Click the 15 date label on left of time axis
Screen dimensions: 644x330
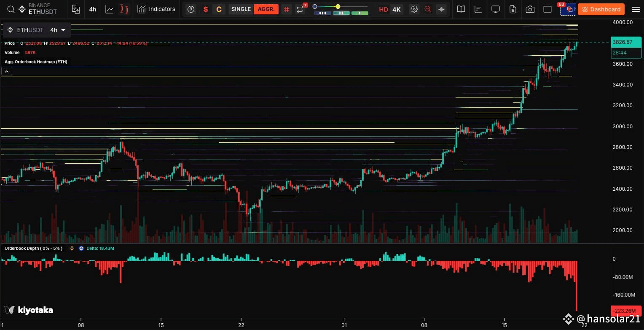(x=161, y=325)
